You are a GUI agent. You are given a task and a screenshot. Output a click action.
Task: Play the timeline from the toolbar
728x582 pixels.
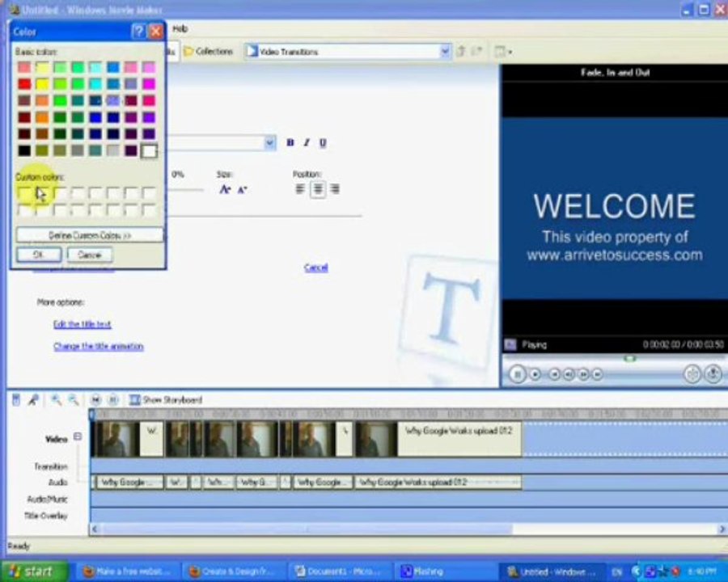coord(112,399)
